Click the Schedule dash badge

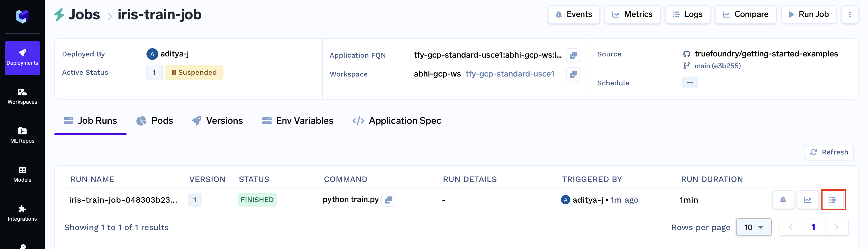tap(690, 82)
